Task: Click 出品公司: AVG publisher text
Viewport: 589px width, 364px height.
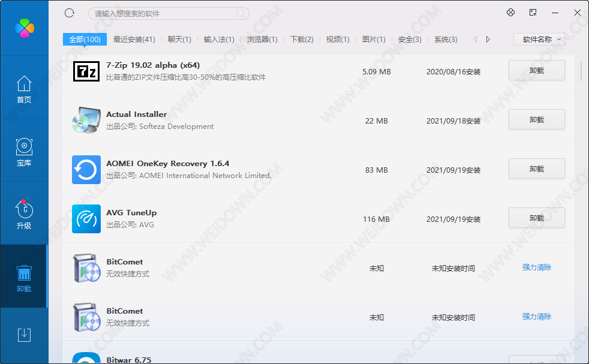Action: 130,225
